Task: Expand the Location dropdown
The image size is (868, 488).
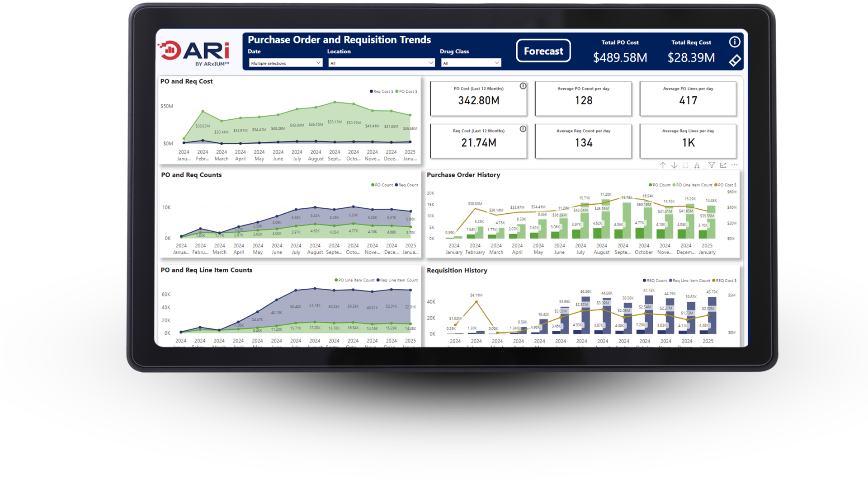Action: click(382, 63)
